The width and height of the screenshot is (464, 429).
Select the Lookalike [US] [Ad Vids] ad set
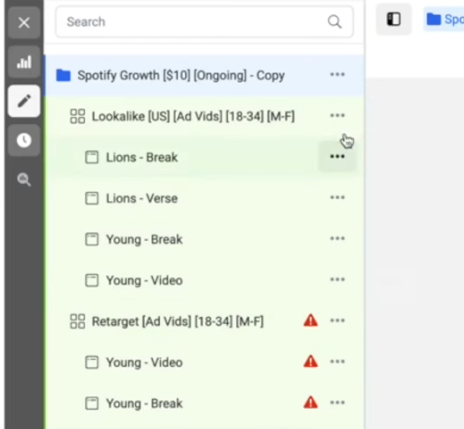204,116
